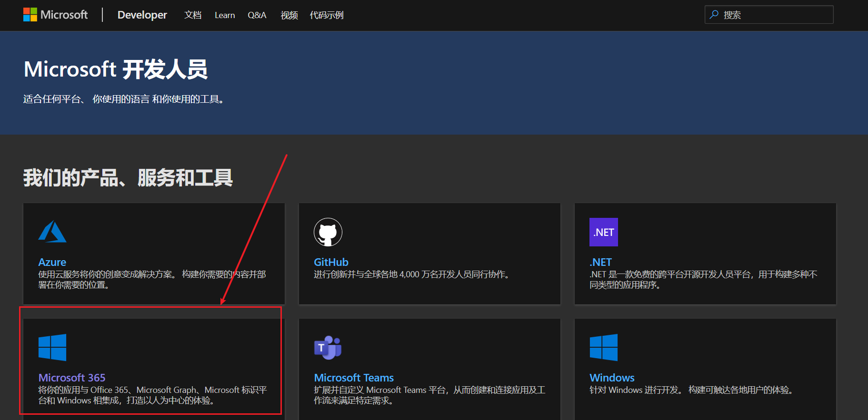
Task: Select the 视频 navigation item
Action: 289,15
